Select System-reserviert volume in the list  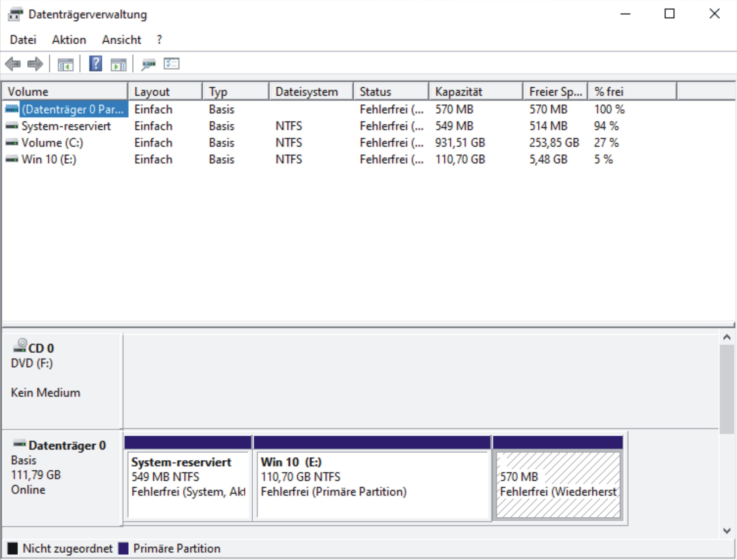66,126
